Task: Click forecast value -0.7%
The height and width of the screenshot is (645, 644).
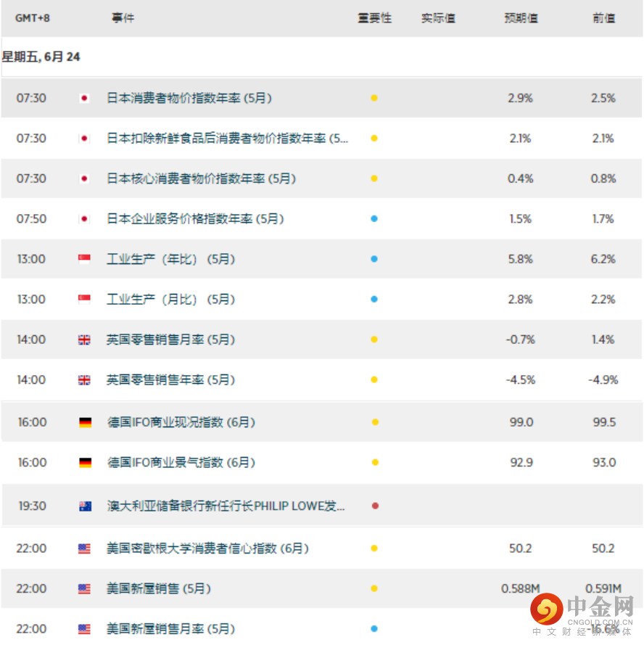Action: click(x=520, y=340)
